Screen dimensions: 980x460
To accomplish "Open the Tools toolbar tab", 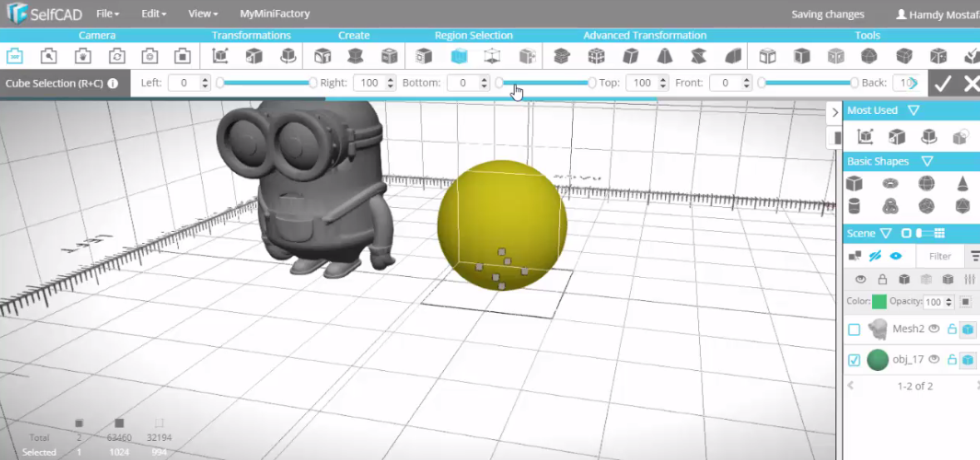I will coord(868,35).
